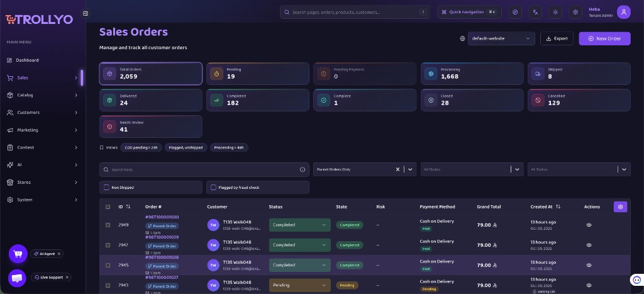Expand the Stores menu item
This screenshot has width=644, height=294.
coord(42,182)
